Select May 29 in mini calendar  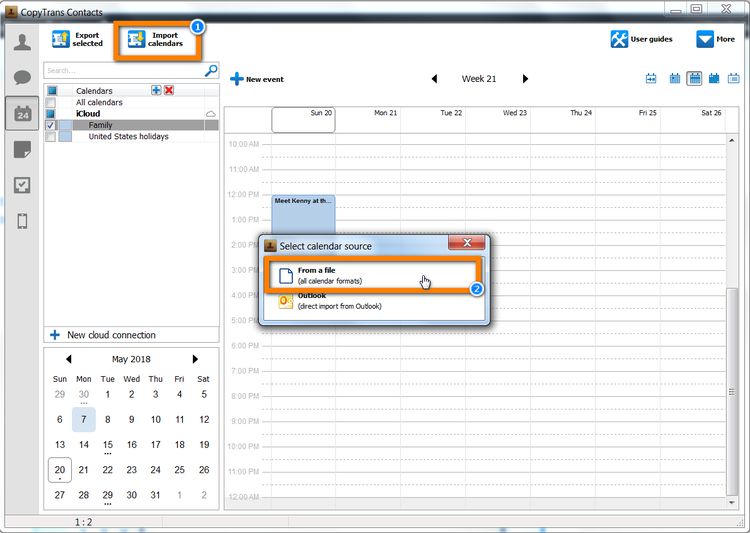(x=108, y=495)
